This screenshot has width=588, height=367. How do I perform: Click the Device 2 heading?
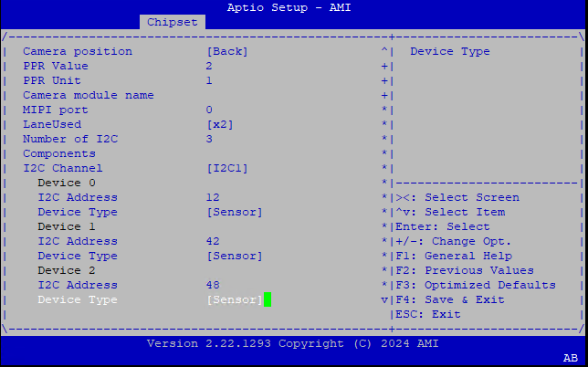67,270
